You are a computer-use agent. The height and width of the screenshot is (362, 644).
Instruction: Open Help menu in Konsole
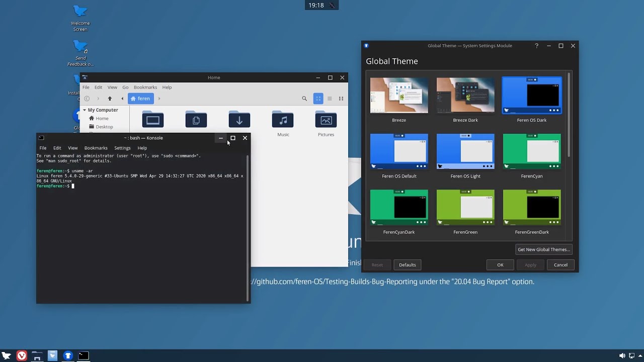pyautogui.click(x=142, y=148)
